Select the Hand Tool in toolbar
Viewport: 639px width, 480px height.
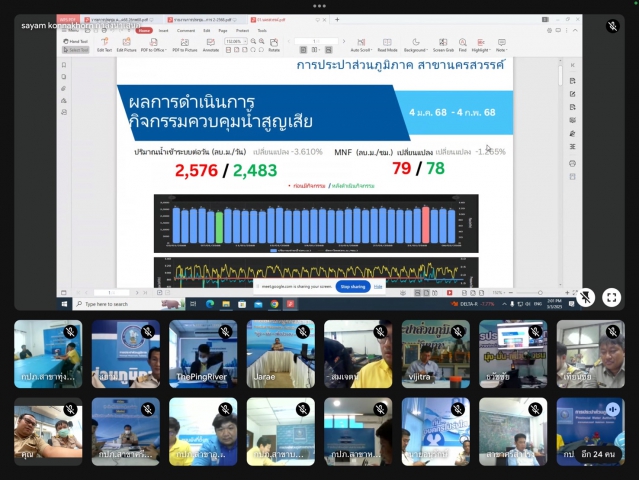click(x=78, y=42)
